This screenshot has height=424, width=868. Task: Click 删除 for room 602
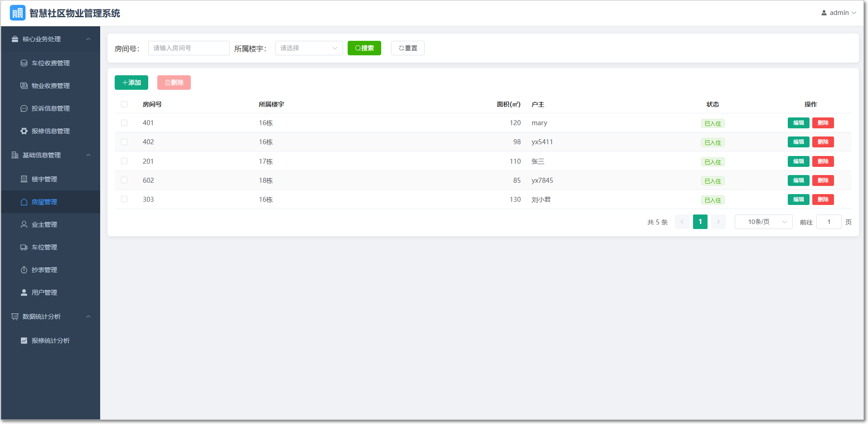(823, 180)
